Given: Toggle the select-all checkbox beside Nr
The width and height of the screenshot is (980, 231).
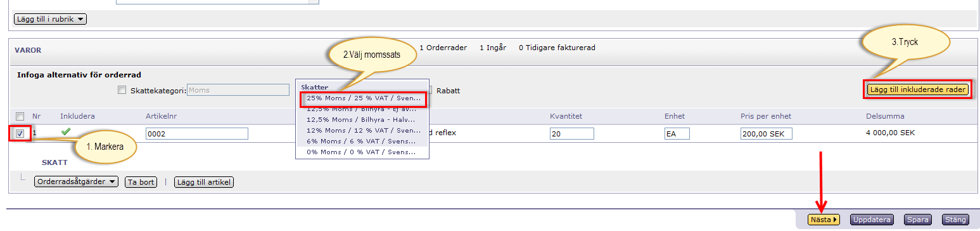Looking at the screenshot, I should (20, 116).
